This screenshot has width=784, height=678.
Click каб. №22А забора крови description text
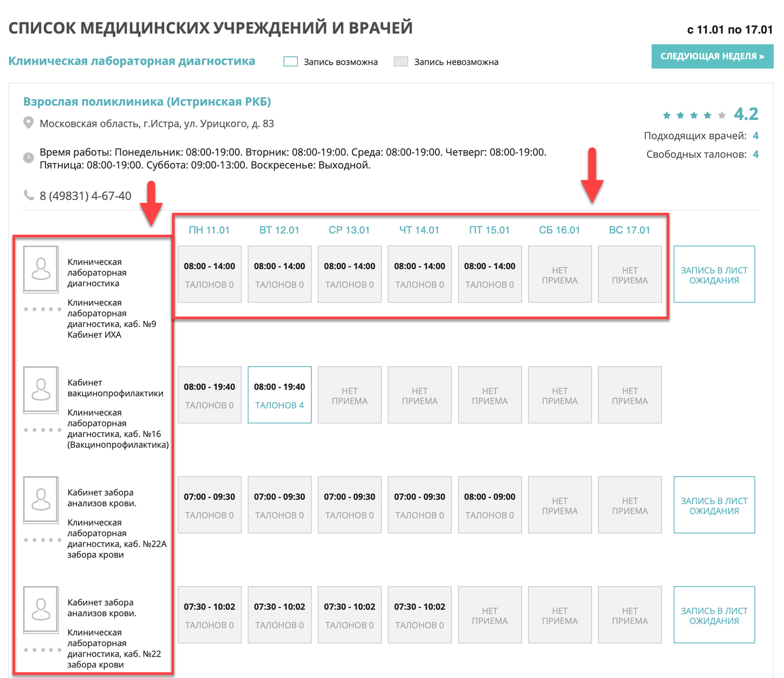pyautogui.click(x=117, y=539)
